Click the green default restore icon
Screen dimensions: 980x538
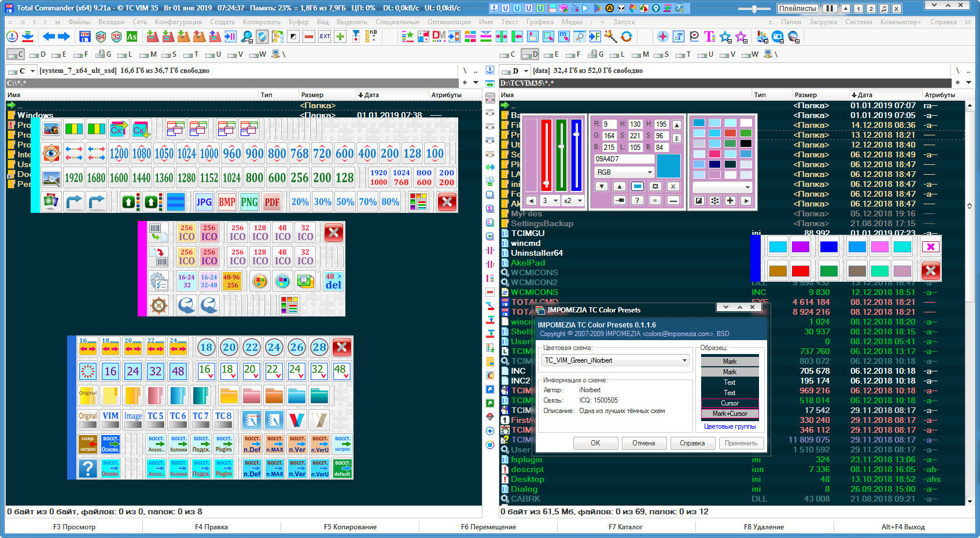pos(342,467)
